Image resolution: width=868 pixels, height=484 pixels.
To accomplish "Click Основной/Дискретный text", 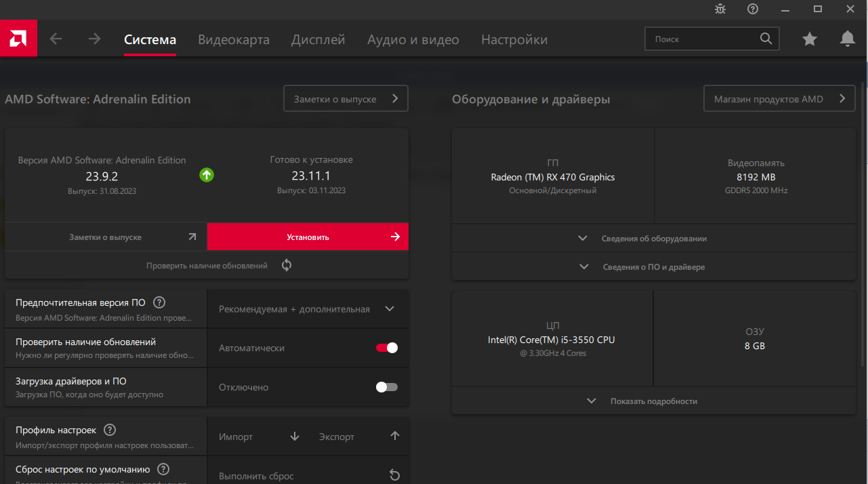I will click(x=553, y=190).
